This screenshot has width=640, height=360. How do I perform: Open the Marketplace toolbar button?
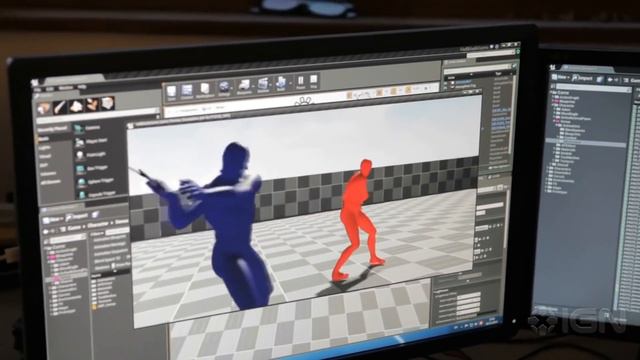pyautogui.click(x=205, y=90)
